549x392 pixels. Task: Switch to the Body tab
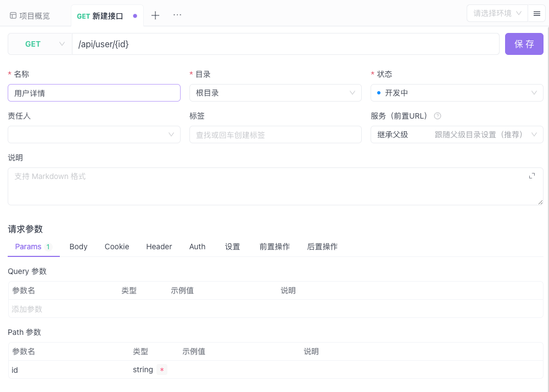click(x=78, y=247)
